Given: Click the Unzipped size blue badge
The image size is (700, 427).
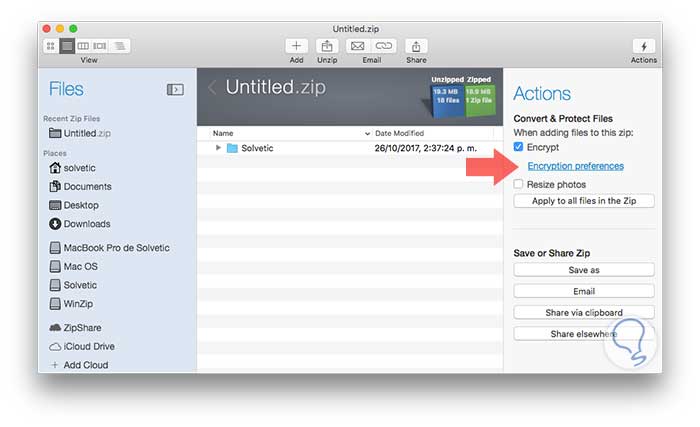Looking at the screenshot, I should [447, 100].
